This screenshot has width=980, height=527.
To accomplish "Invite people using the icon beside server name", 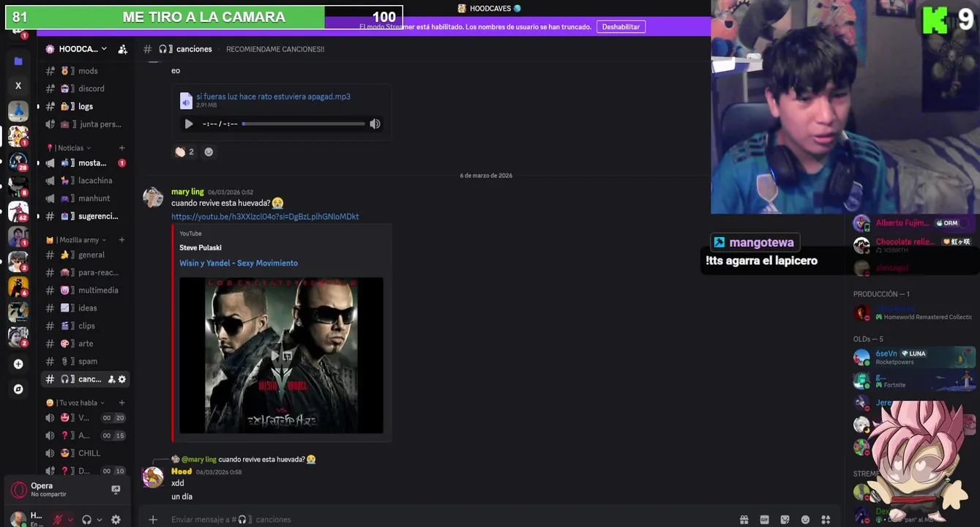I will [x=123, y=49].
